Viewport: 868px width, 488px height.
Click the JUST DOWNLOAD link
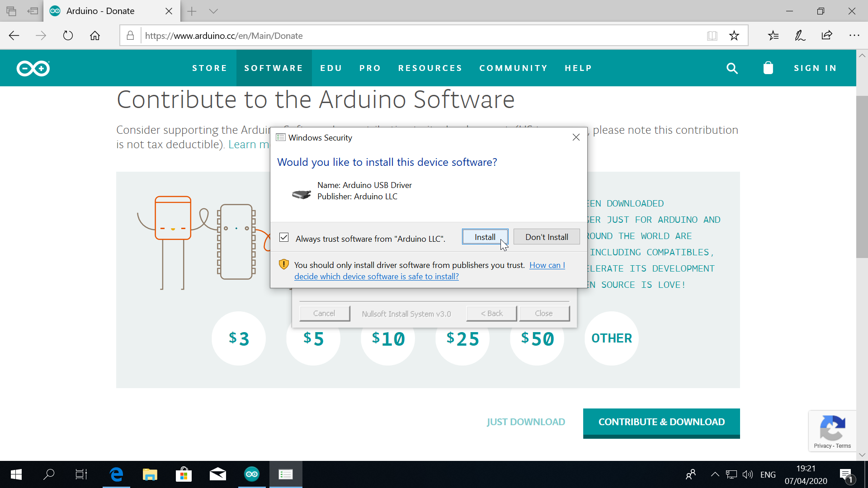click(526, 422)
